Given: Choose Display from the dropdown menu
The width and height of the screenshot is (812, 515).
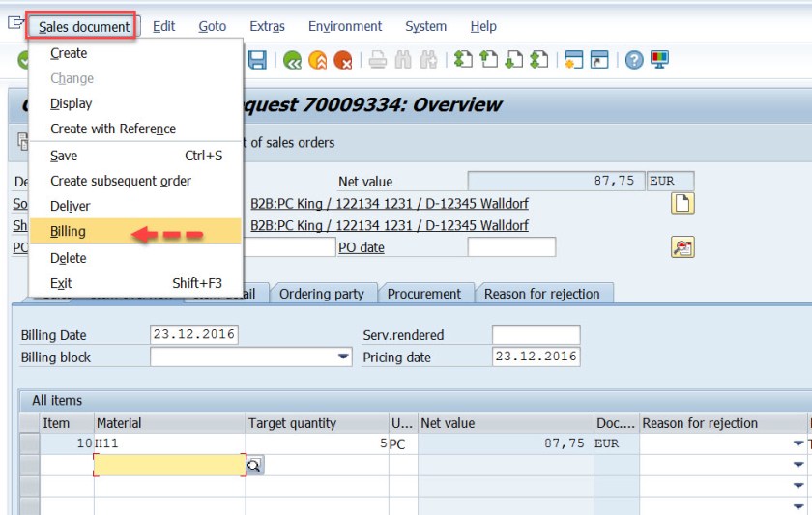Looking at the screenshot, I should [x=136, y=103].
